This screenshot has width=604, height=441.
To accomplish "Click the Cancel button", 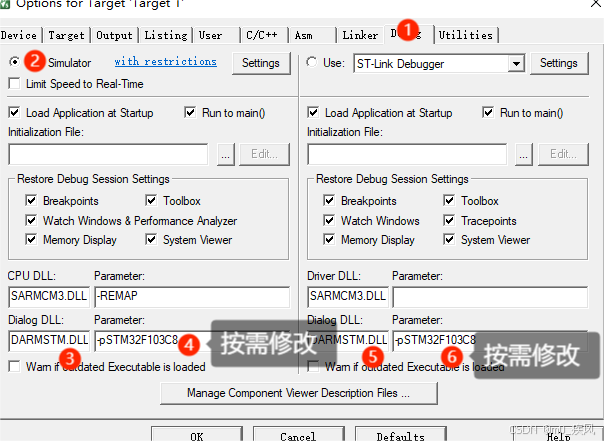I will 298,434.
